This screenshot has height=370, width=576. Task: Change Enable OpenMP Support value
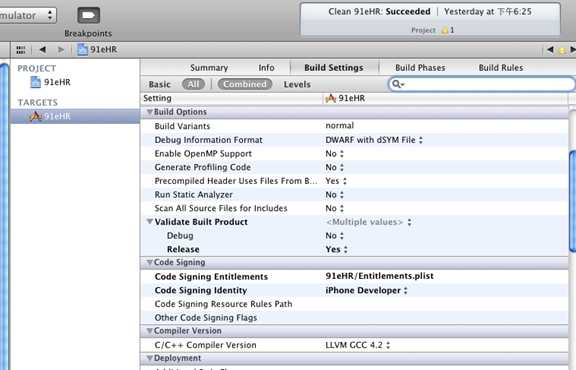point(335,154)
